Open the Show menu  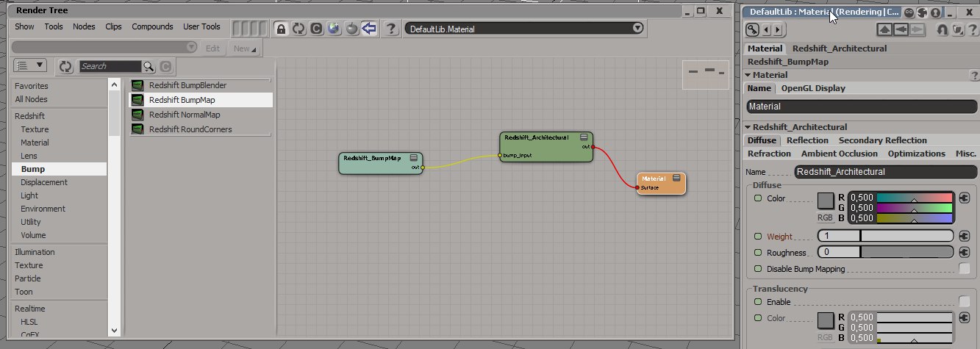(x=24, y=26)
